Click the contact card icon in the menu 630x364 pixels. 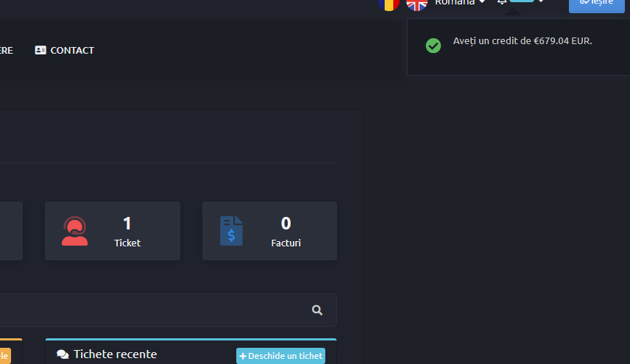click(x=40, y=50)
